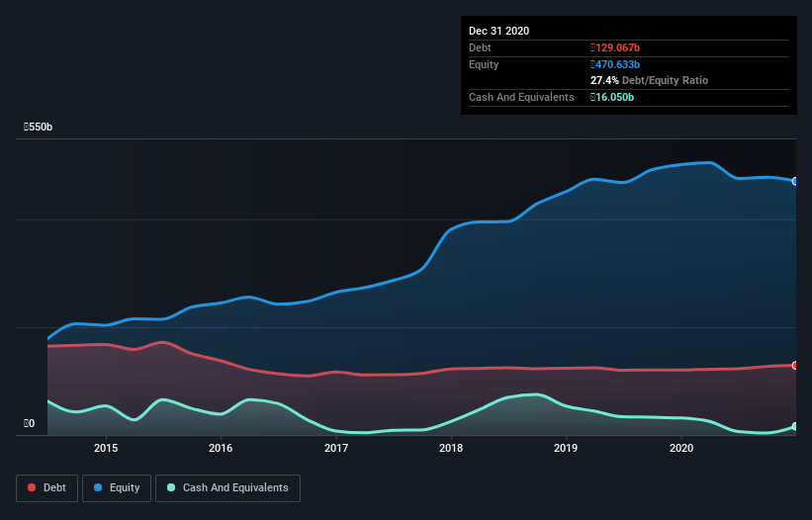Viewport: 812px width, 520px height.
Task: Click the Debt label in the tooltip
Action: (480, 47)
